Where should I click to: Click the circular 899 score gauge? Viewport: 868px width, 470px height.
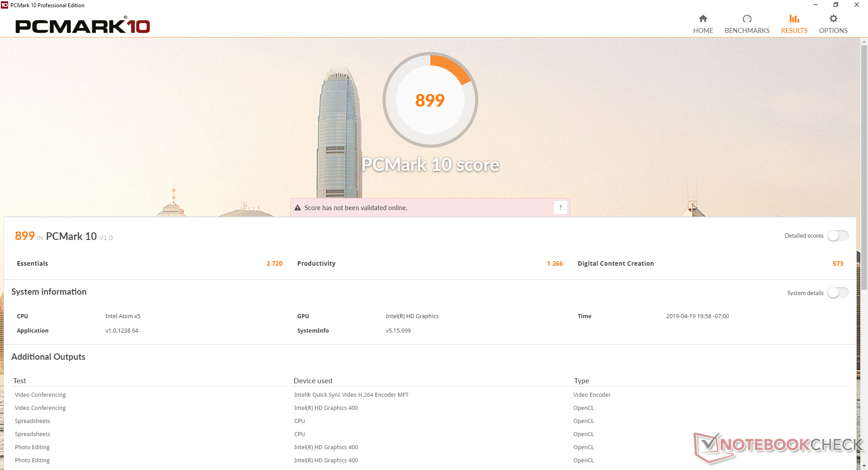tap(430, 100)
